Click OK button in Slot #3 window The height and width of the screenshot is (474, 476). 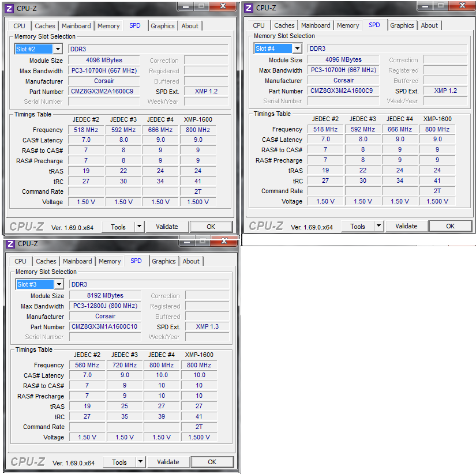pos(212,462)
